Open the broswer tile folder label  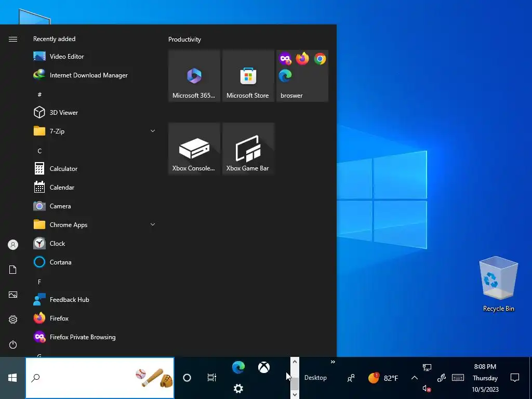tap(291, 96)
